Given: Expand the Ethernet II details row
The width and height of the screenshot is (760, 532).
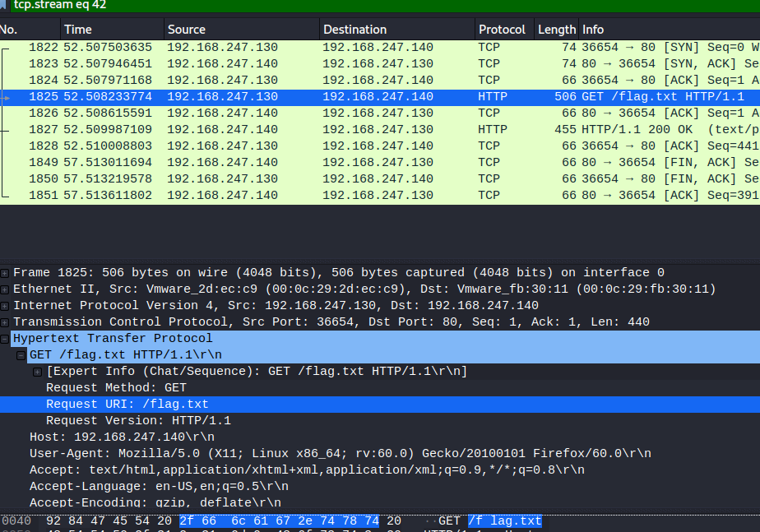Looking at the screenshot, I should coord(5,289).
